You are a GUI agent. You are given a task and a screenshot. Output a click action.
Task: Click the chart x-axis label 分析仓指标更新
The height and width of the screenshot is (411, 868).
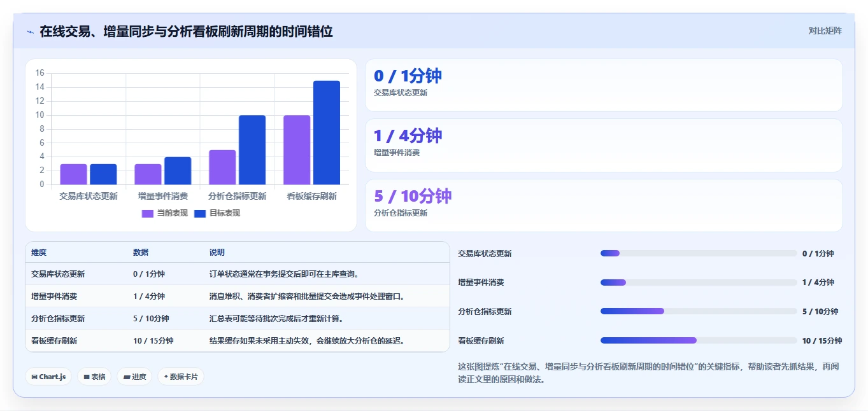click(238, 196)
